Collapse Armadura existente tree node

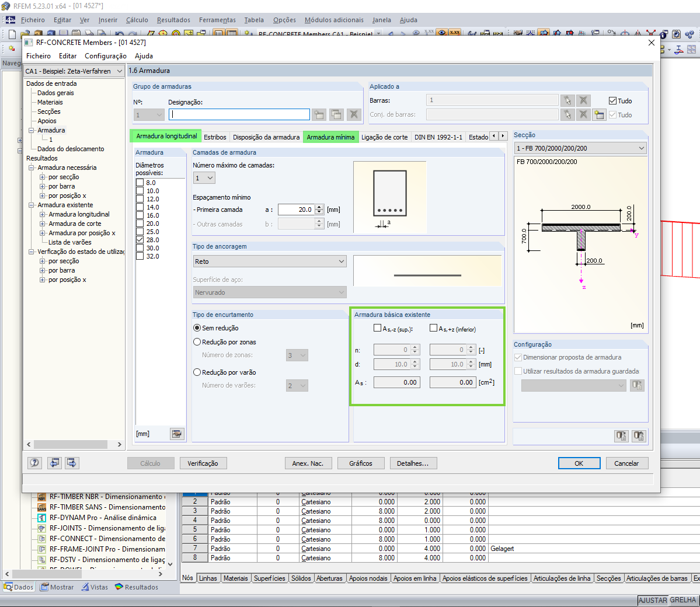click(32, 205)
